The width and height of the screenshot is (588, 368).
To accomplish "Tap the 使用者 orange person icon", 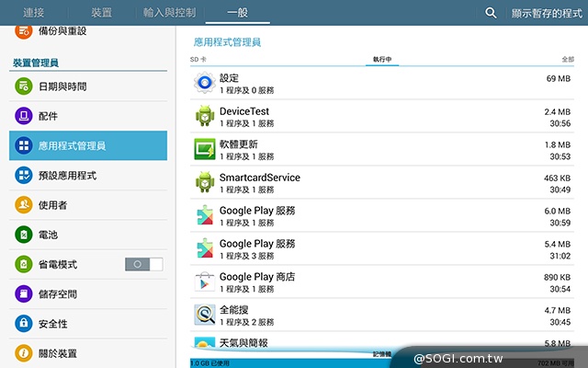I will 24,205.
